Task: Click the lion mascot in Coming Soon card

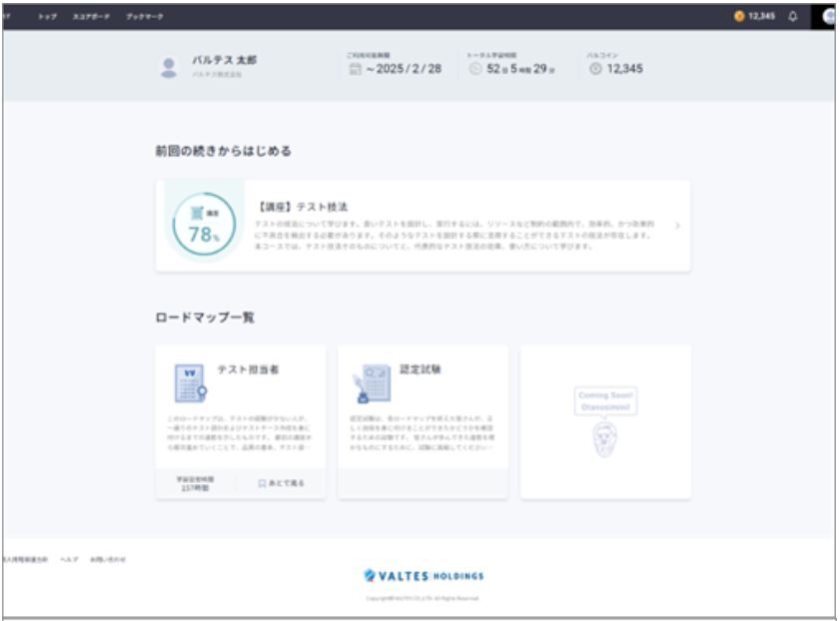Action: pos(605,439)
